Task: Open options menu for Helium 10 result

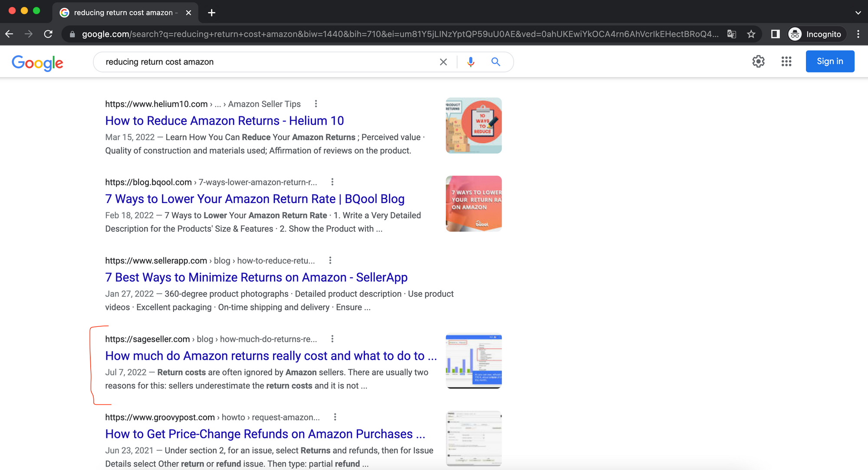Action: [x=316, y=104]
